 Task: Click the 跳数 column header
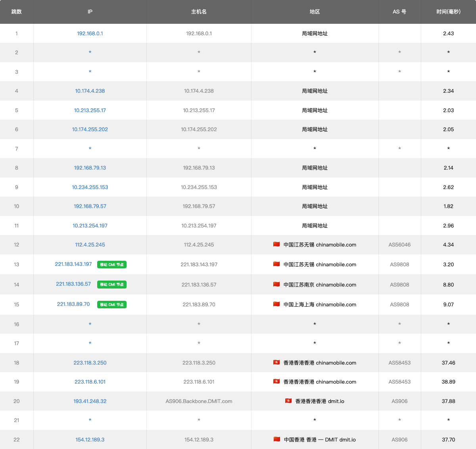point(17,12)
